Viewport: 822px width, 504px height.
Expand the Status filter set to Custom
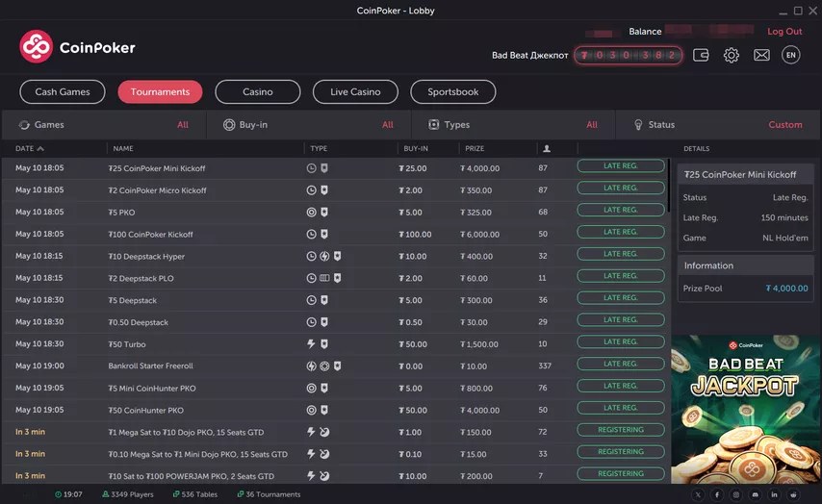coord(720,125)
